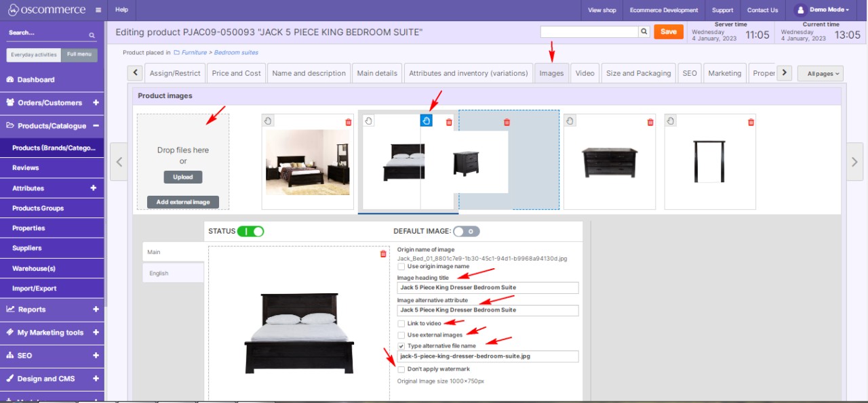868x403 pixels.
Task: Select Everyday activities menu mode
Action: 34,55
